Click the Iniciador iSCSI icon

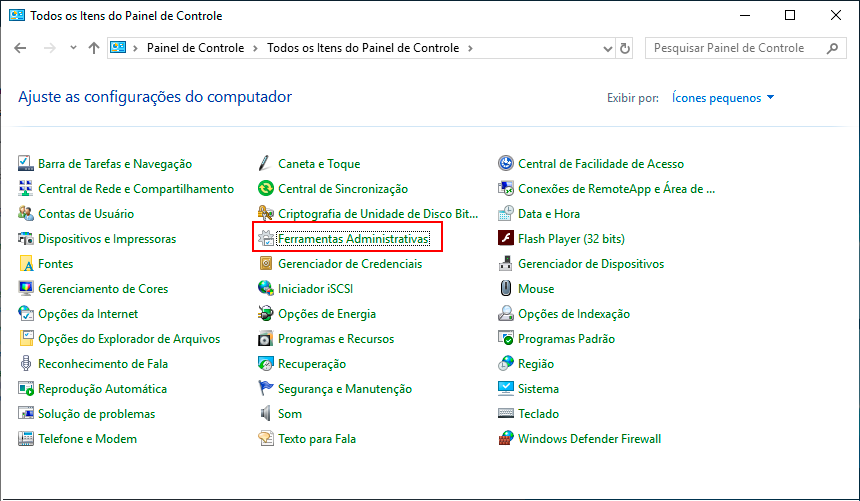265,289
